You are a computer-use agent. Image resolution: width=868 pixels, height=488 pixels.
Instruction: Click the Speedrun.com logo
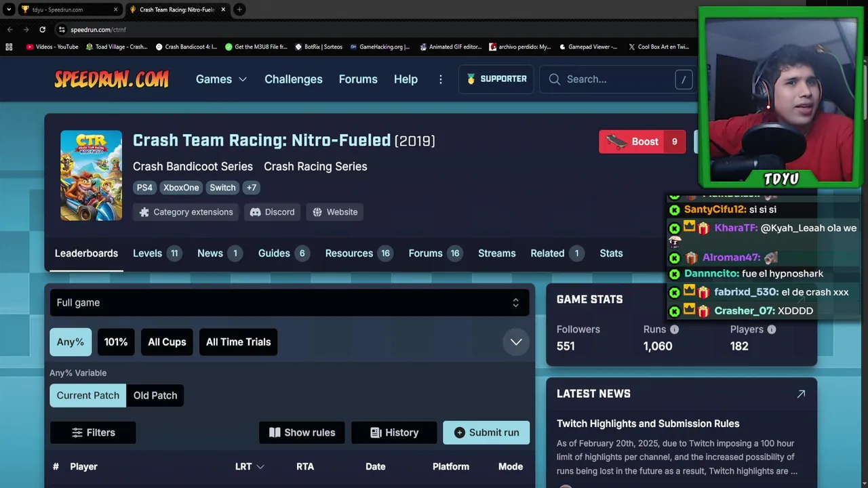point(111,79)
